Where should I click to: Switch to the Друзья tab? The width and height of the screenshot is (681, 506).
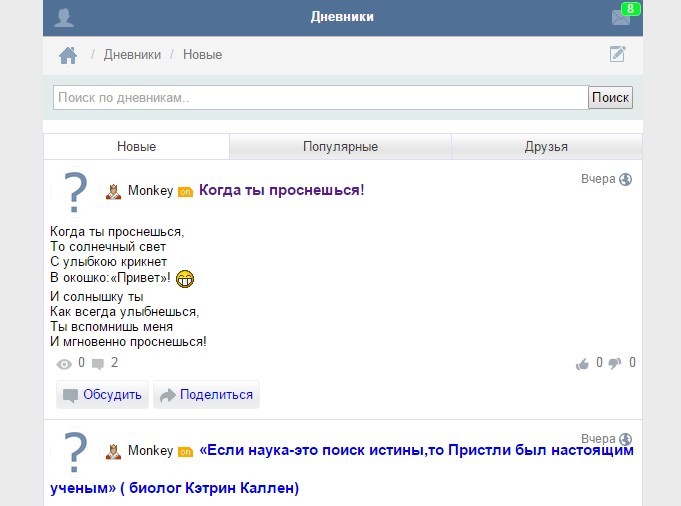[546, 147]
